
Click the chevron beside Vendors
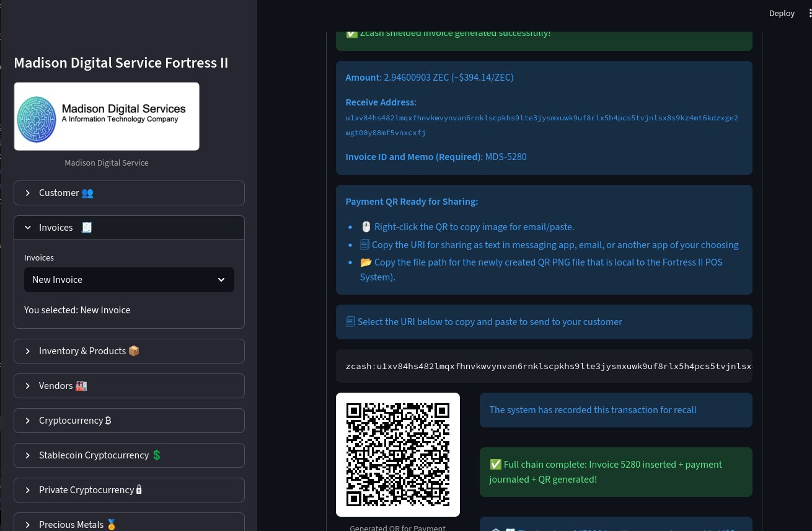pos(28,386)
